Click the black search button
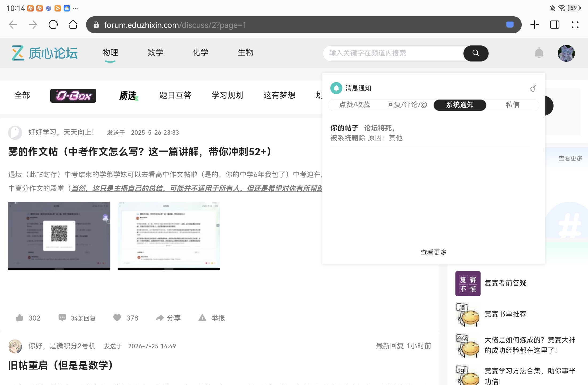The image size is (588, 385). 476,53
